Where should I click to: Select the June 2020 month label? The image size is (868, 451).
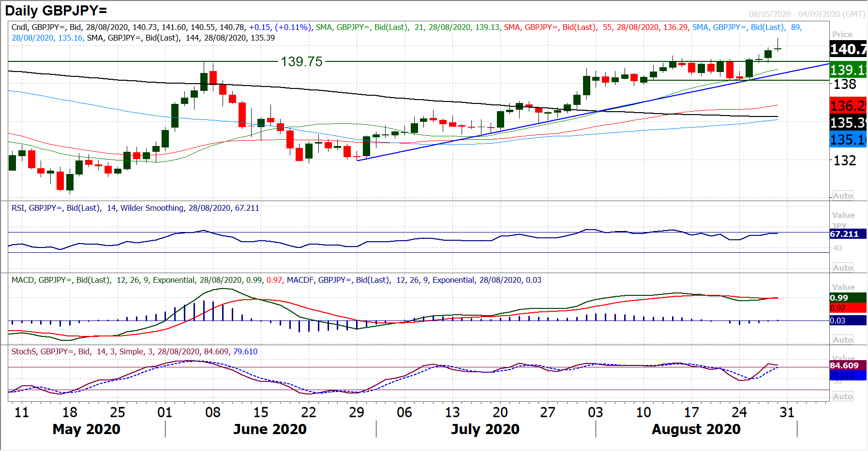point(269,429)
